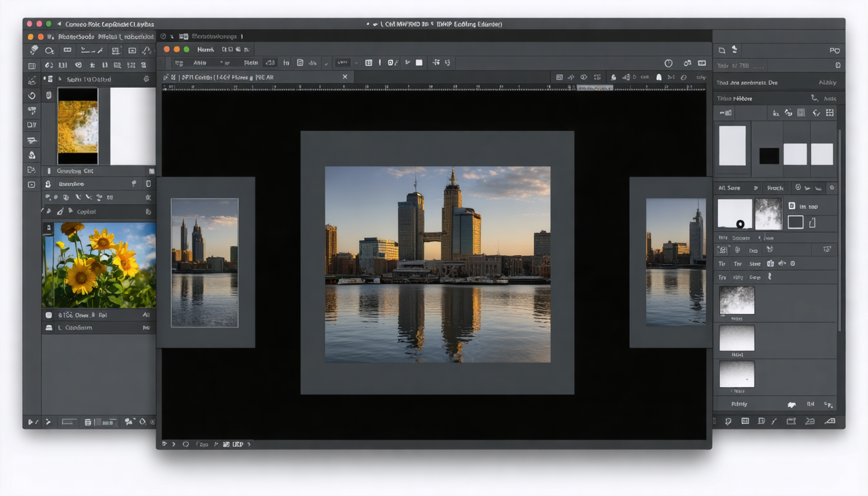Click the play-rectangle icon at bottom of left tool column
This screenshot has height=496, width=868.
(x=32, y=185)
